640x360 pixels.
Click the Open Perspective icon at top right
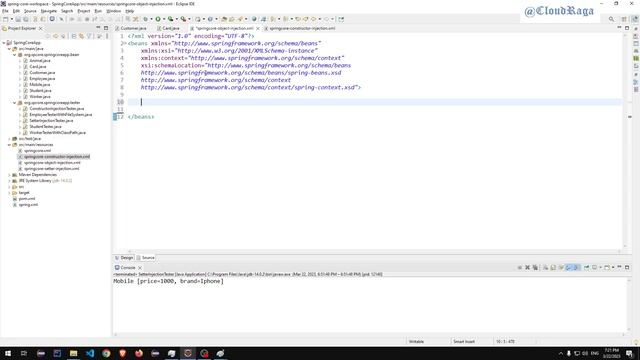pos(624,19)
